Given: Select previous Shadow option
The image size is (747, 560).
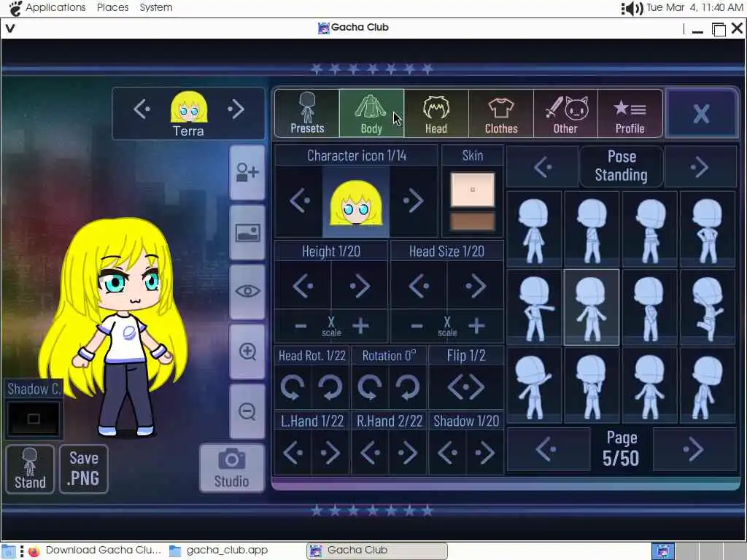Looking at the screenshot, I should [447, 454].
